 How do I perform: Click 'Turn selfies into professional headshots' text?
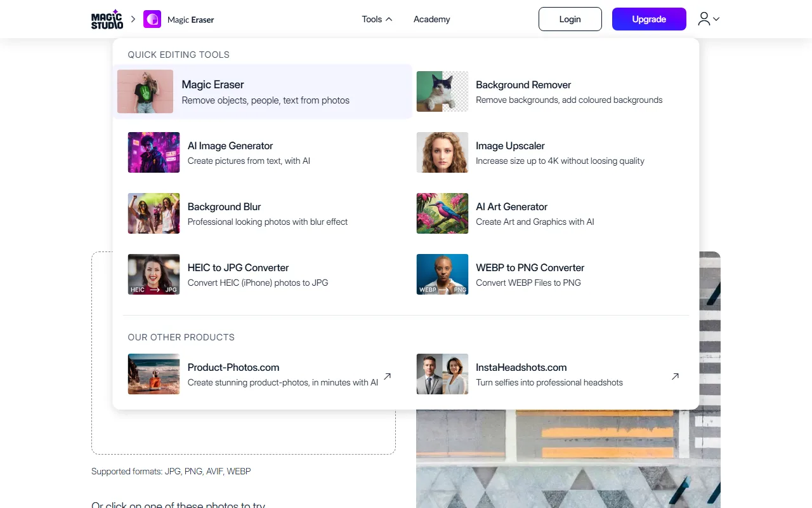click(x=549, y=382)
